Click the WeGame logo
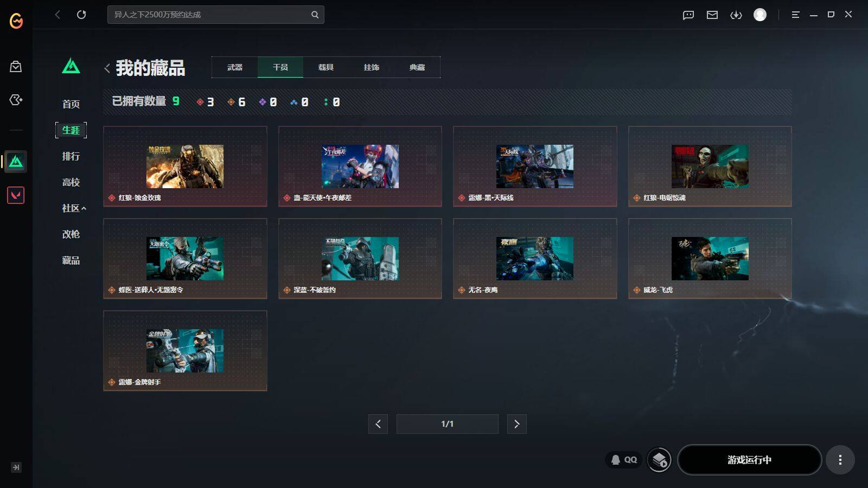The height and width of the screenshot is (488, 868). [x=16, y=21]
